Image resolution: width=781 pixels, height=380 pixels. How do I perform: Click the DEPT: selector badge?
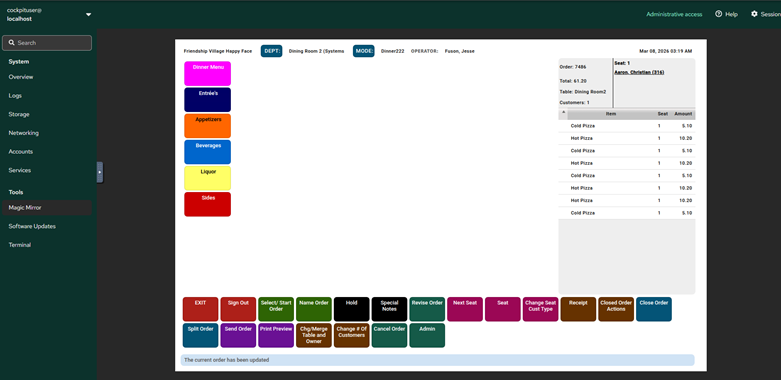click(x=271, y=51)
